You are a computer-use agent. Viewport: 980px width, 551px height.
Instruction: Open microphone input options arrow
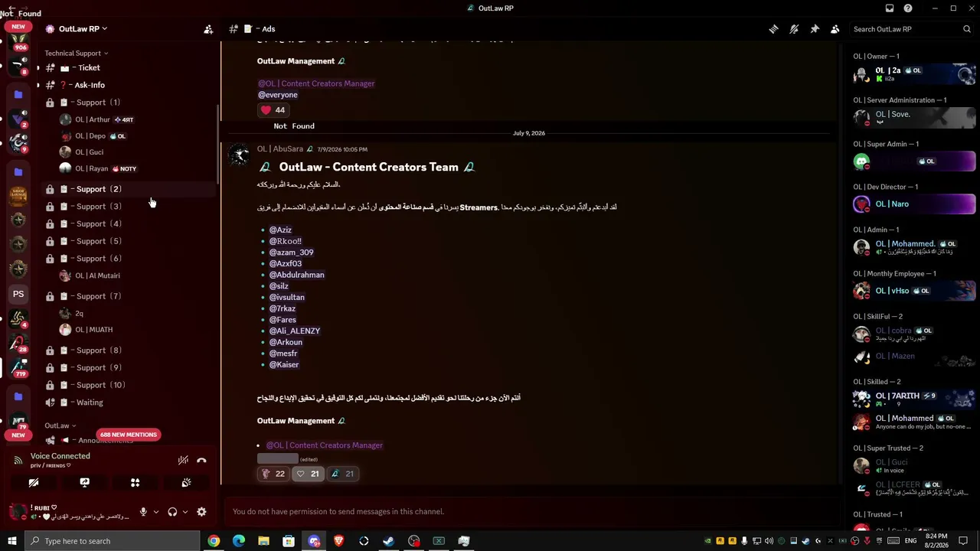pos(156,512)
